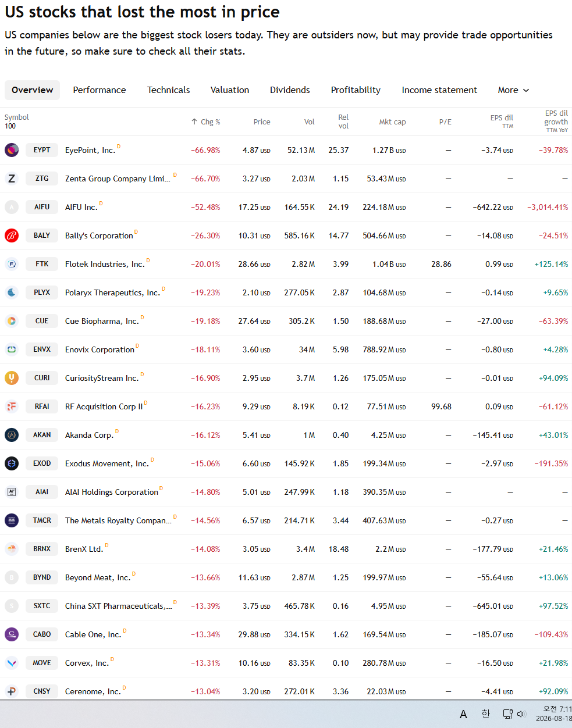Sort by EPS dil growth header
This screenshot has height=728, width=572.
click(x=556, y=122)
